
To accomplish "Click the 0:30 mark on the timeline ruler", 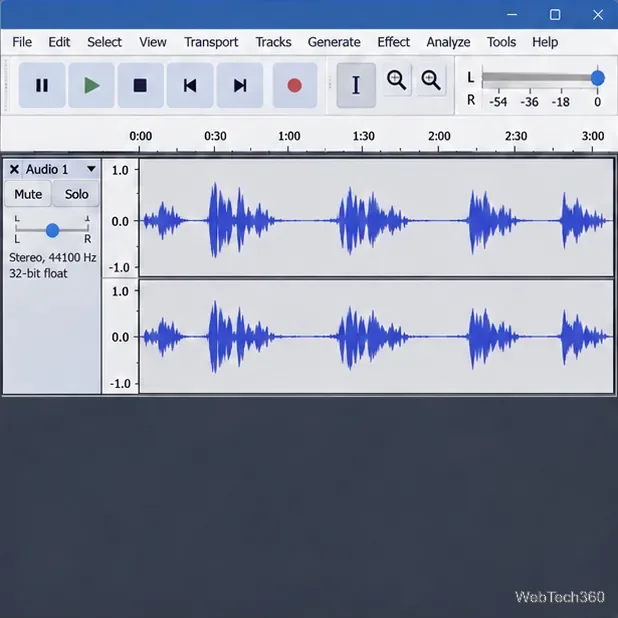I will 215,136.
